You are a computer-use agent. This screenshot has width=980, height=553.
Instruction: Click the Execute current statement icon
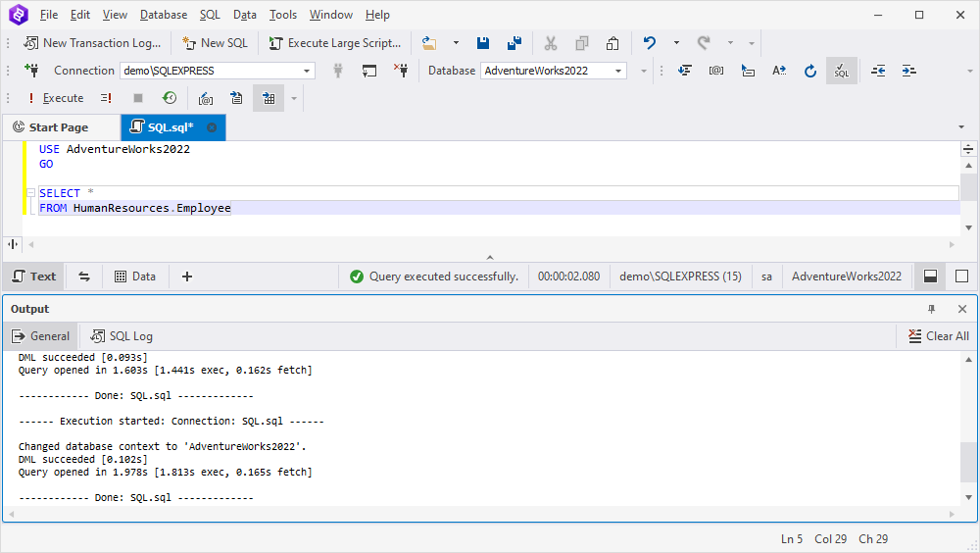pyautogui.click(x=106, y=98)
